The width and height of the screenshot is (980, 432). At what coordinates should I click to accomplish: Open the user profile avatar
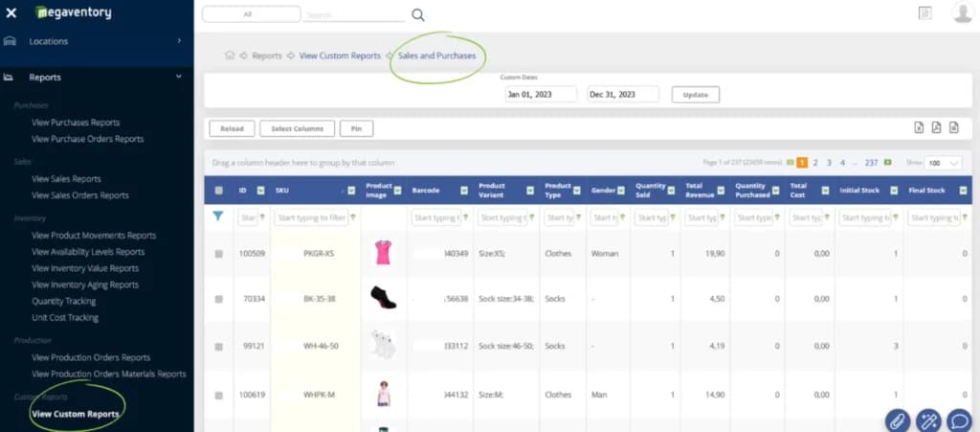(x=963, y=12)
